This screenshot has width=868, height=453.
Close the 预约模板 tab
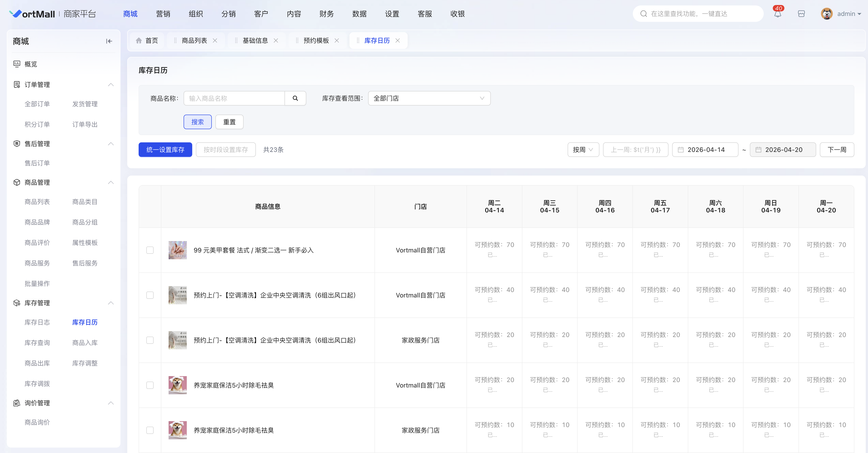[337, 40]
